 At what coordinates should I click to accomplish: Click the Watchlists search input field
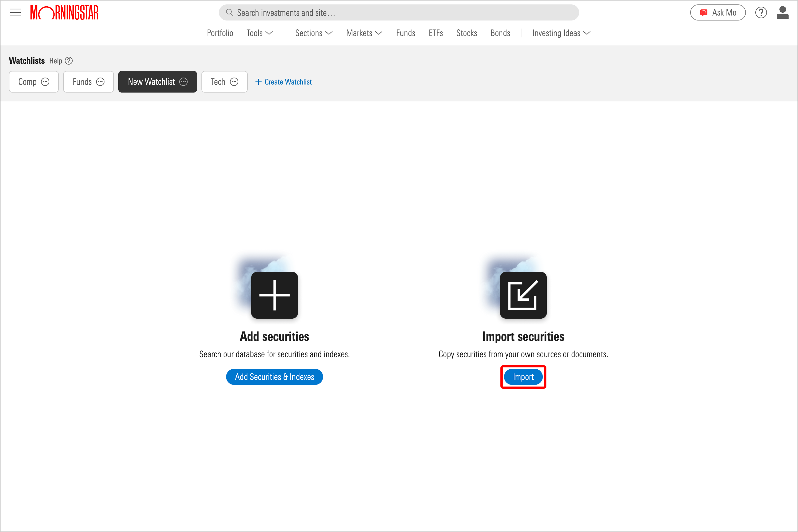399,12
